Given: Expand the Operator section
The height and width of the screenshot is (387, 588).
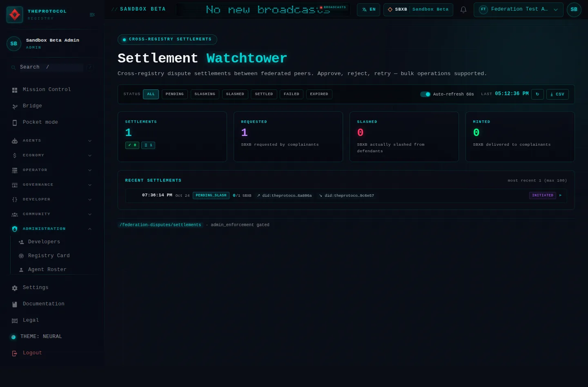Looking at the screenshot, I should click(51, 170).
